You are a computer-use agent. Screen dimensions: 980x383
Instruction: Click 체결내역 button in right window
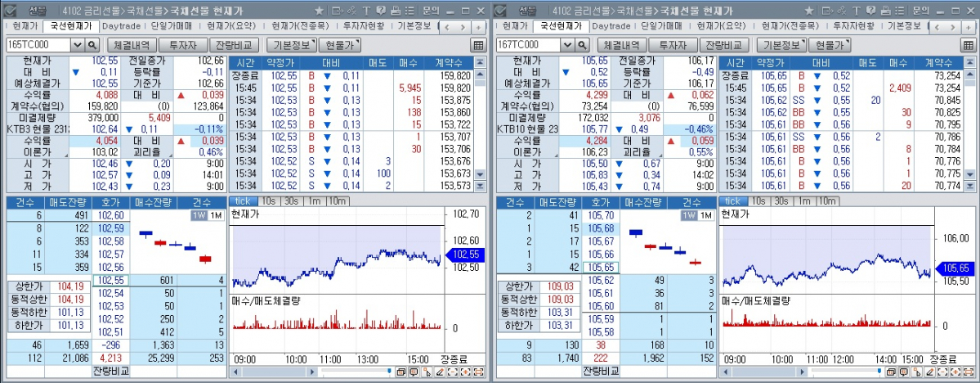pyautogui.click(x=620, y=45)
